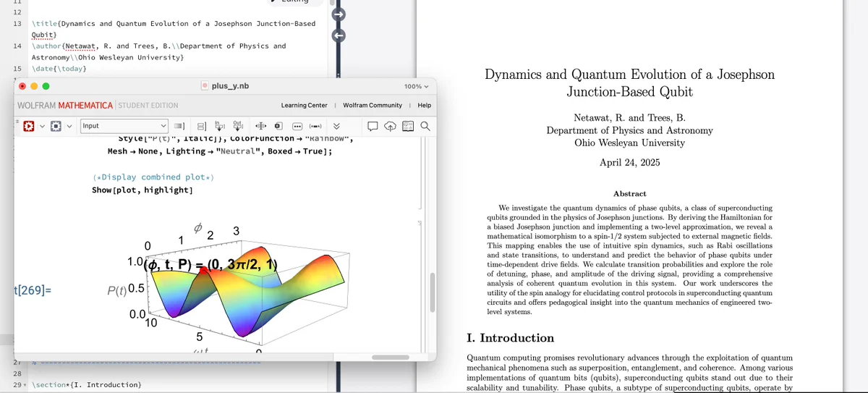Click the Mesh → None code line
The width and height of the screenshot is (868, 393).
click(219, 151)
